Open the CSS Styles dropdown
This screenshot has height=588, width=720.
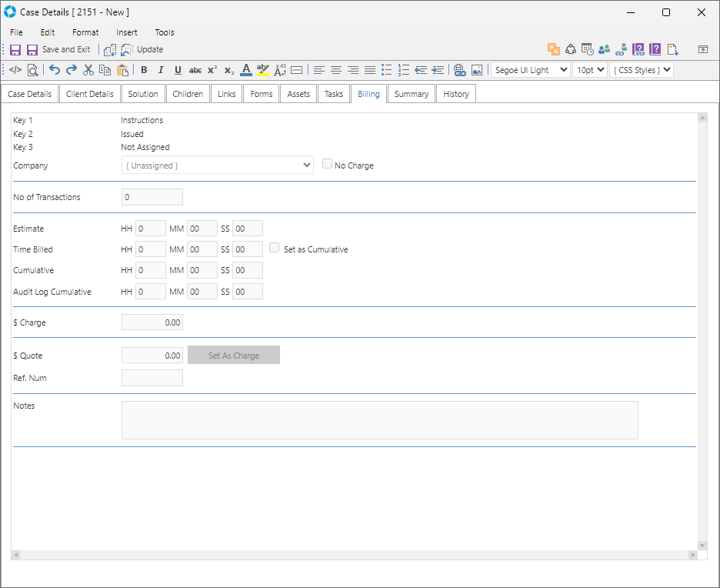click(x=641, y=70)
